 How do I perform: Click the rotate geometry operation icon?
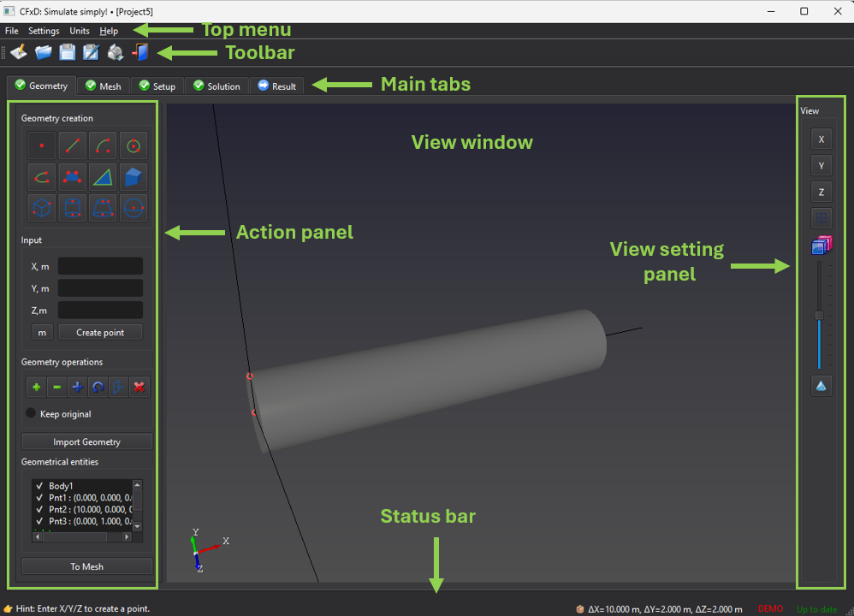98,388
